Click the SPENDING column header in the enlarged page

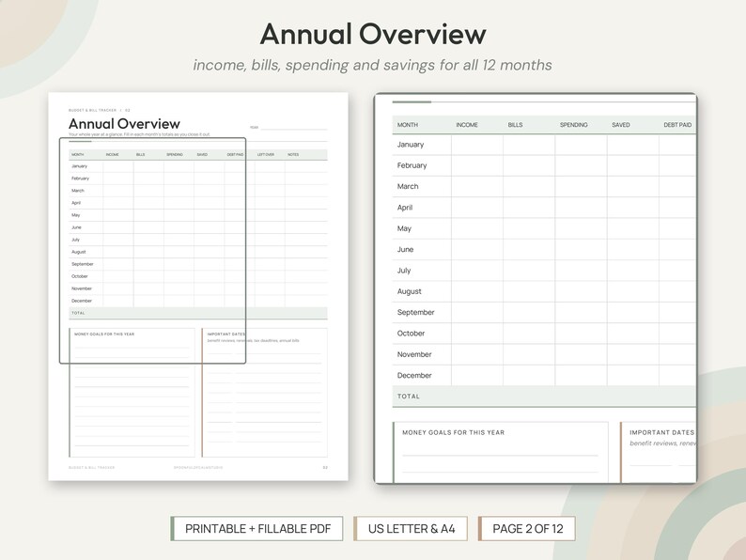point(573,125)
